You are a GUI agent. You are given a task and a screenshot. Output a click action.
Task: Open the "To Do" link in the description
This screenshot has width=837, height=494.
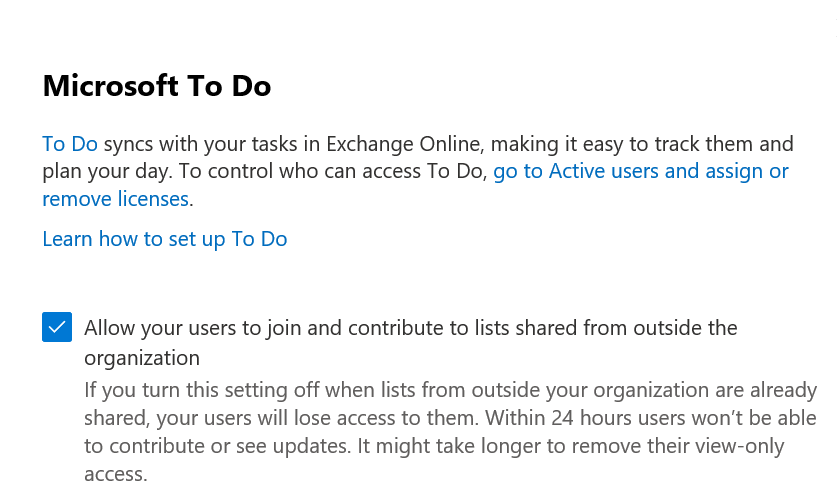click(69, 144)
